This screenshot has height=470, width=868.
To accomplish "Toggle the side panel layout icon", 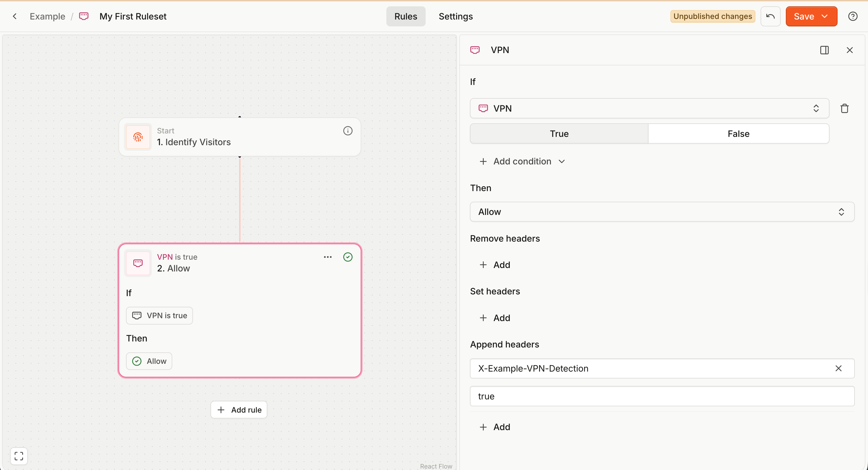I will [824, 50].
